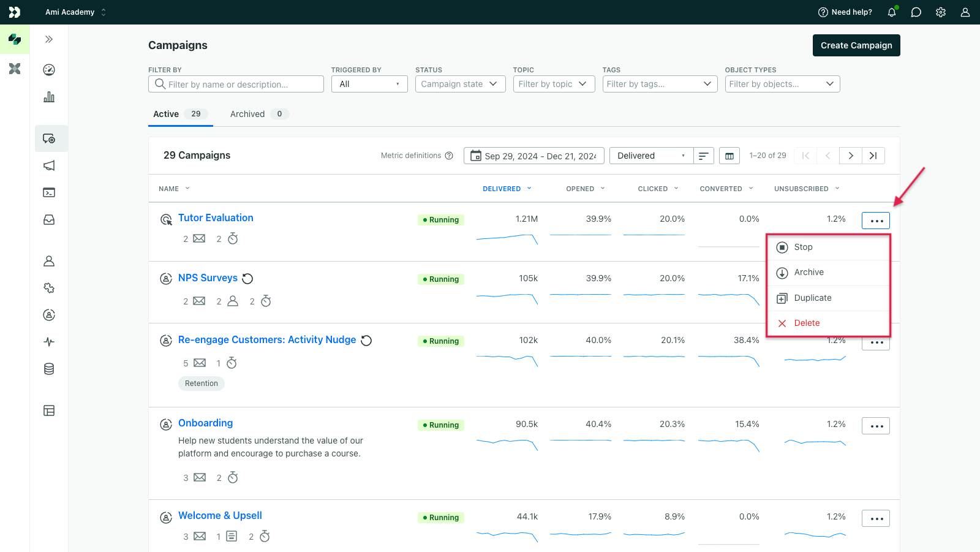Open the chat bubble icon in header
The image size is (980, 552).
click(x=916, y=12)
